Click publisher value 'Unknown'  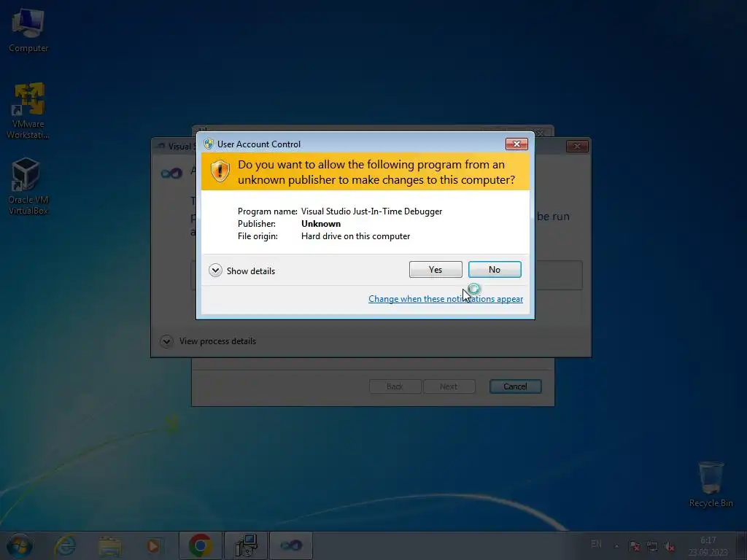(321, 224)
